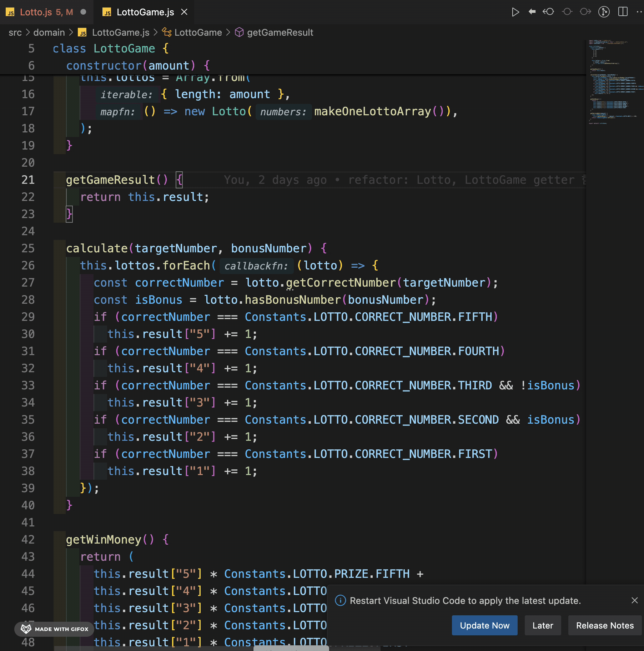Open Release Notes from the notification
This screenshot has width=644, height=651.
click(x=605, y=625)
